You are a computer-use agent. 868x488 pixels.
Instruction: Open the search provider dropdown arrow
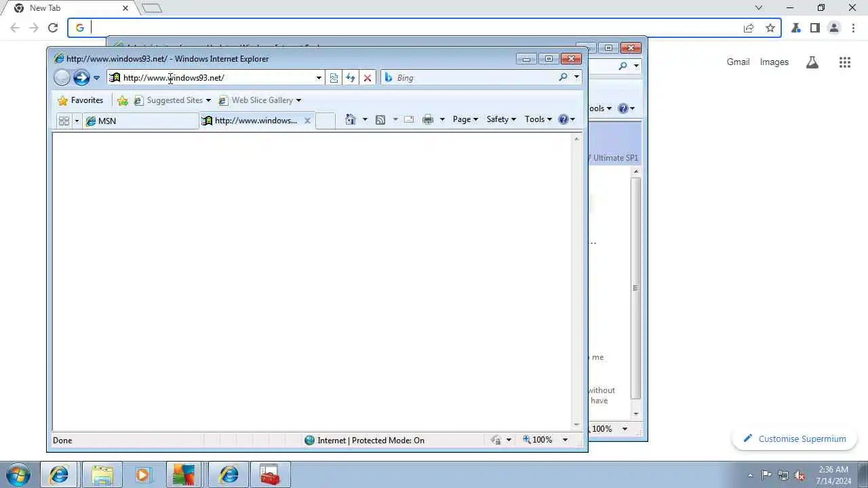(x=576, y=77)
